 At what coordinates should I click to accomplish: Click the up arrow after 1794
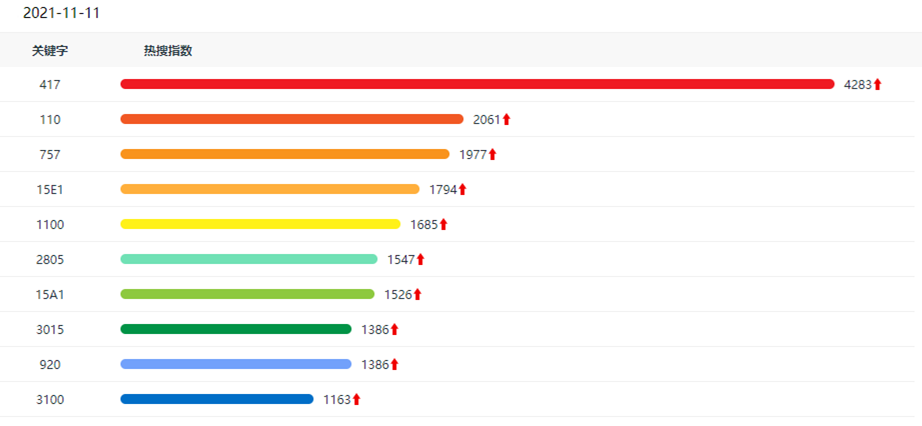pos(463,189)
